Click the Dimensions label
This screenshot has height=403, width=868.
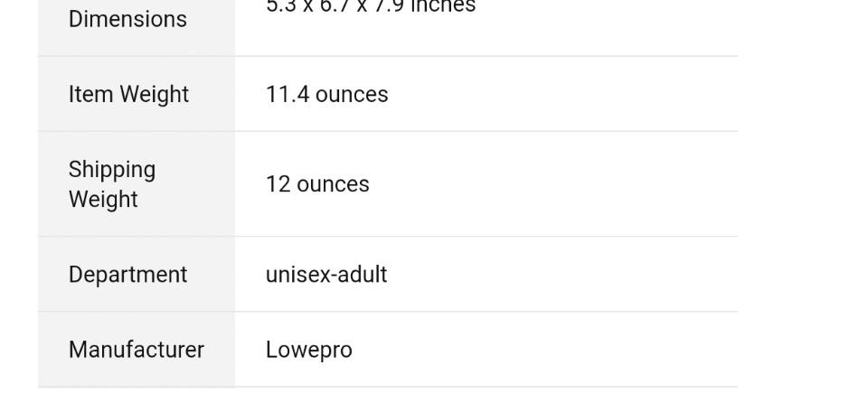pyautogui.click(x=127, y=19)
